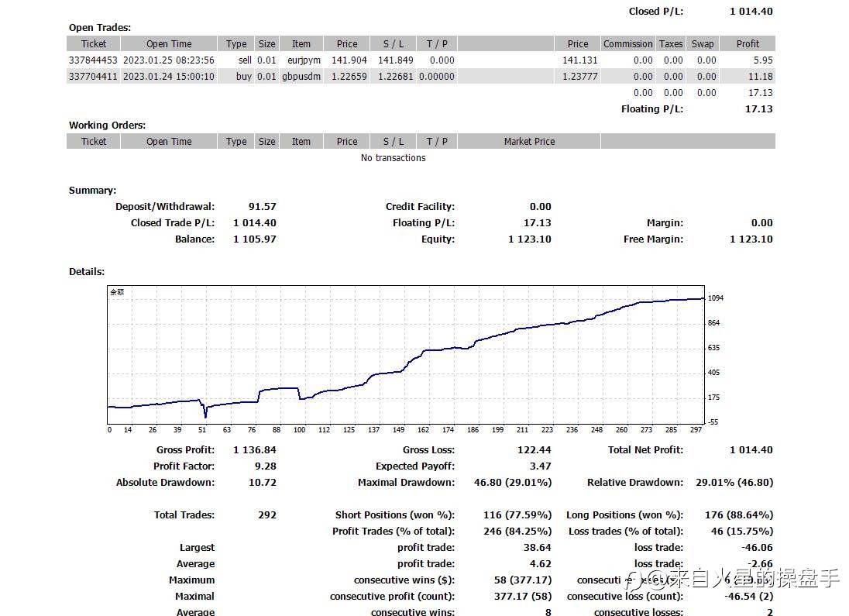Image resolution: width=849 pixels, height=616 pixels.
Task: Click Deposit/Withdrawal value 91.57
Action: click(262, 206)
